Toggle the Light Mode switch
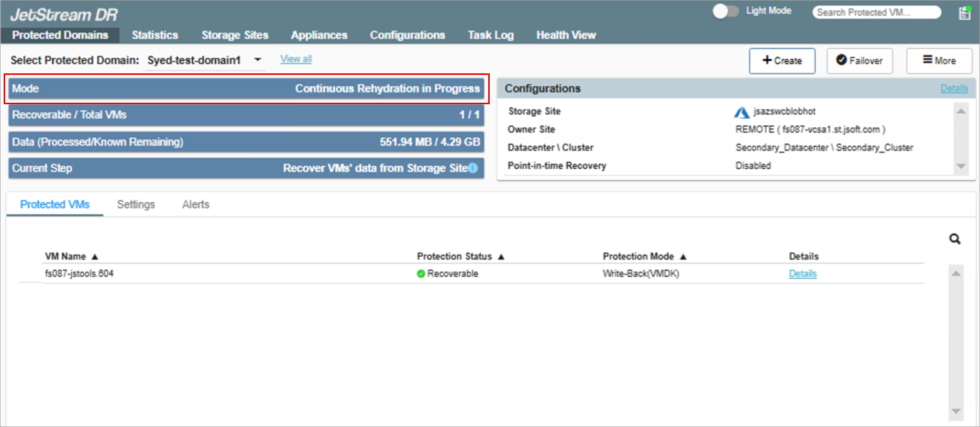 coord(725,11)
